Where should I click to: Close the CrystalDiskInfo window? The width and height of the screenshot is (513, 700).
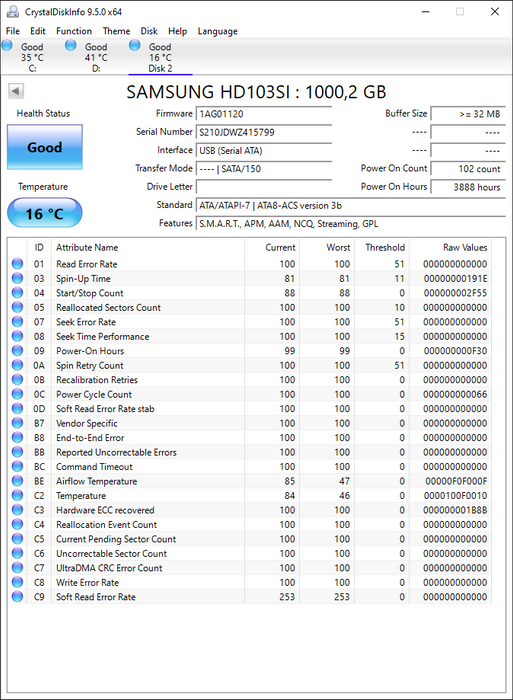point(495,12)
